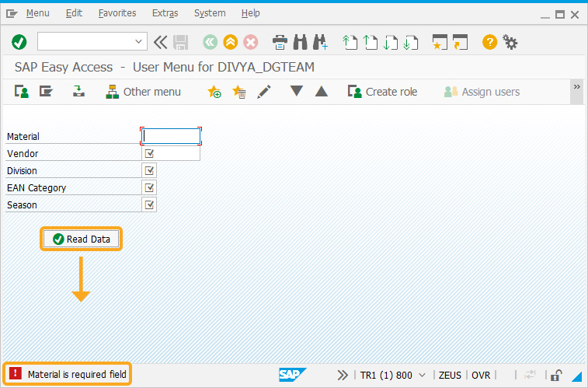Click the Print icon
The image size is (588, 388).
click(x=280, y=42)
